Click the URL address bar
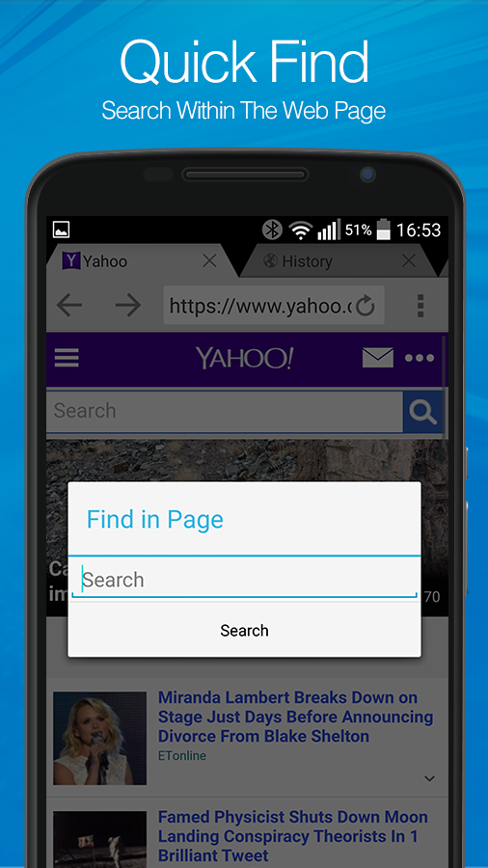Screen dimensions: 488x868 (x=260, y=306)
